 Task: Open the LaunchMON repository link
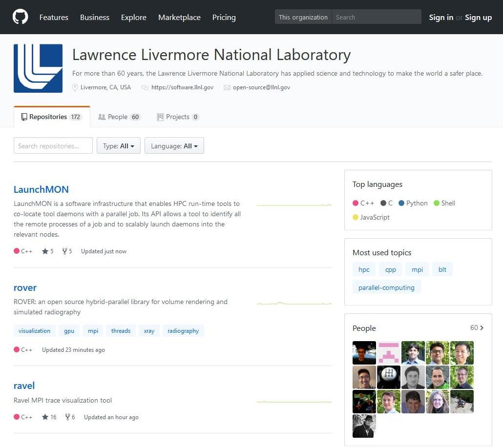(41, 189)
